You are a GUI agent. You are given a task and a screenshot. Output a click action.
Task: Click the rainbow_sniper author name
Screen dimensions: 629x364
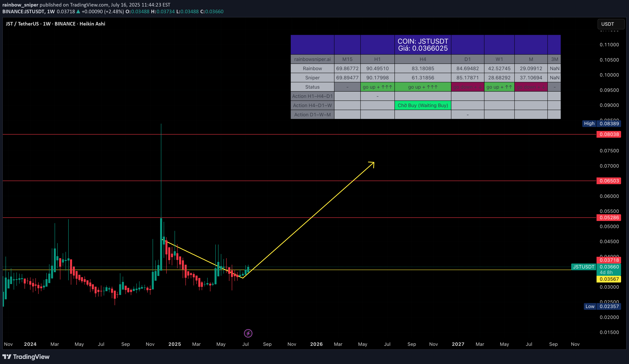tap(20, 5)
